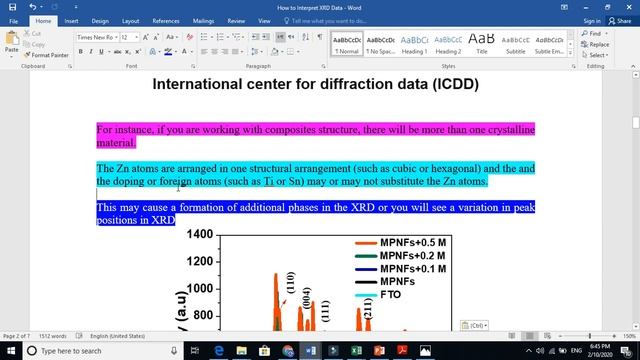Apply subscript formatting
Viewport: 640px width, 360px height.
[x=128, y=52]
